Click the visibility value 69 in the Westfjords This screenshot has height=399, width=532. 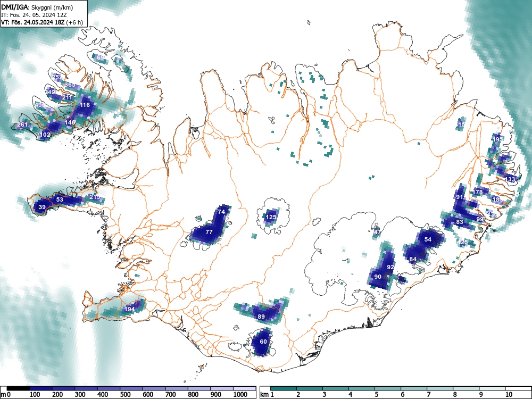(101, 57)
